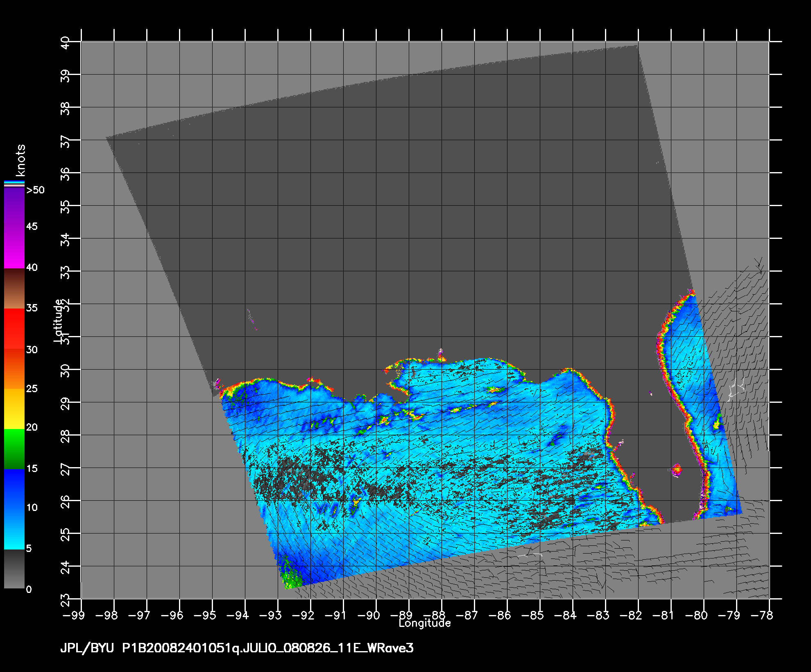Click the '45' colorbar label
Image resolution: width=811 pixels, height=672 pixels.
tap(32, 227)
